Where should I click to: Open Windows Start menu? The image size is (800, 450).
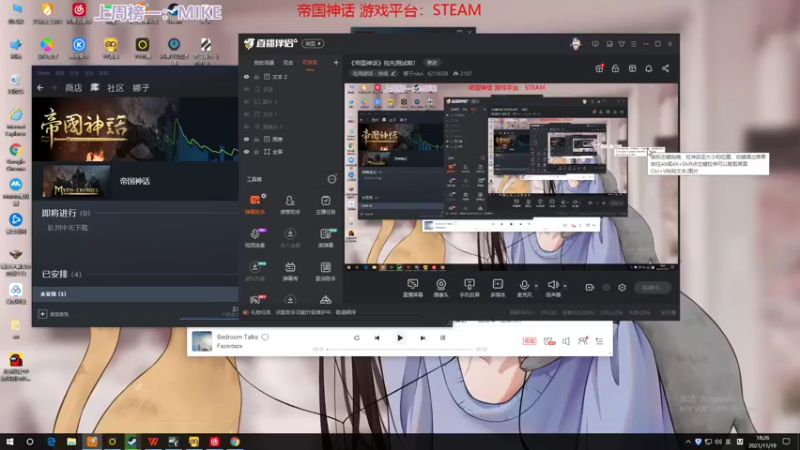click(x=10, y=441)
